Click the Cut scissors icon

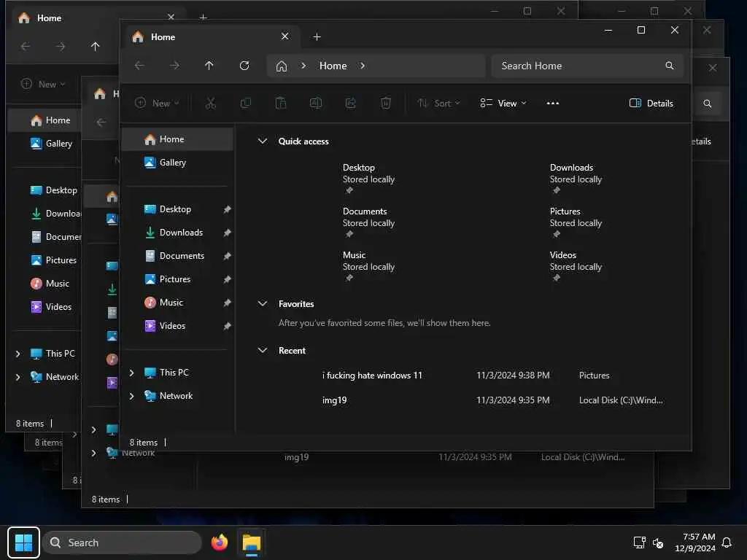(211, 104)
